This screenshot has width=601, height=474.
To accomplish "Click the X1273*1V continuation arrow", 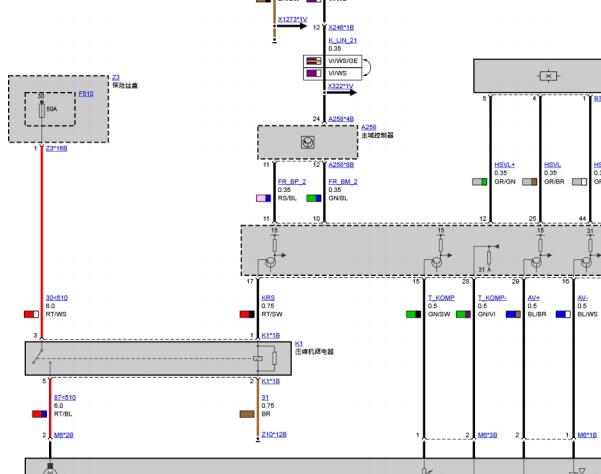I will [292, 26].
